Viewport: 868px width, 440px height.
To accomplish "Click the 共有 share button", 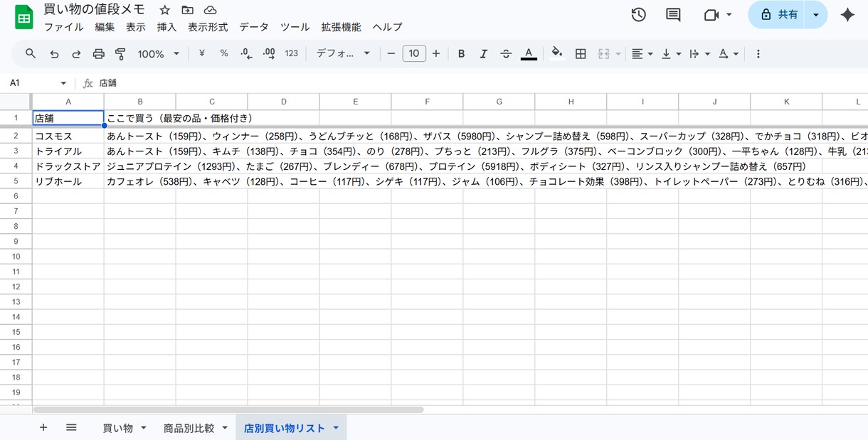I will [x=778, y=15].
